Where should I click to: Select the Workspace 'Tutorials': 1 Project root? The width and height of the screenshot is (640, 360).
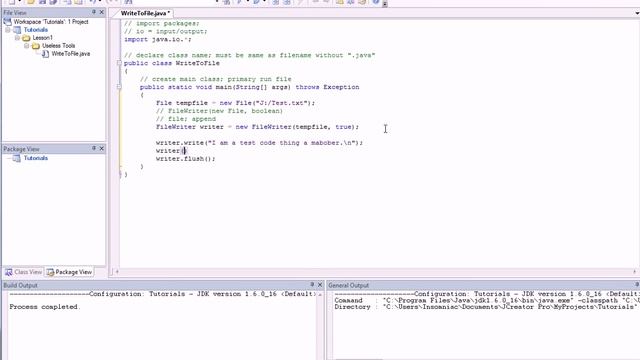point(51,22)
